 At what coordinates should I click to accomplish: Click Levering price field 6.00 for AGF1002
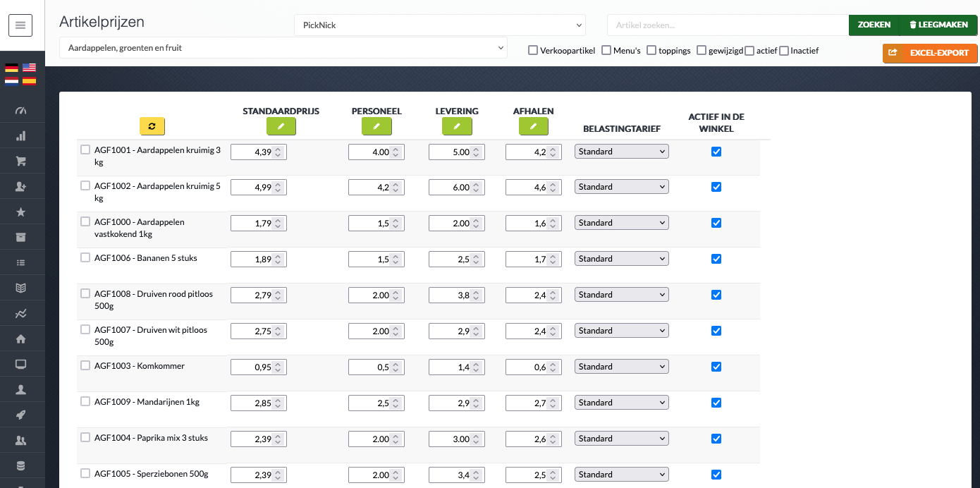[x=457, y=188]
